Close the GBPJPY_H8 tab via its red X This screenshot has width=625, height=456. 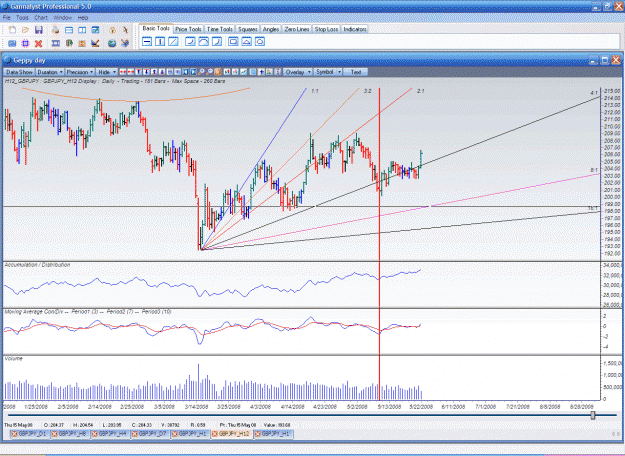coord(55,434)
